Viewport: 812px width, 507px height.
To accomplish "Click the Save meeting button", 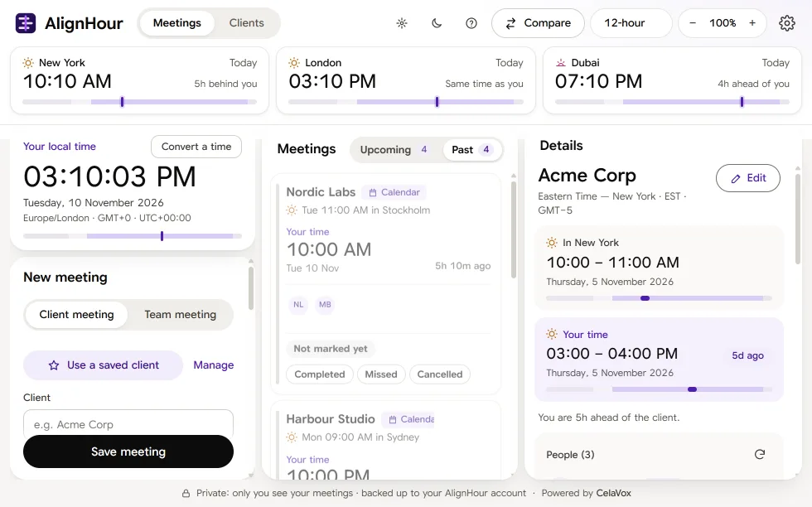I will tap(128, 451).
